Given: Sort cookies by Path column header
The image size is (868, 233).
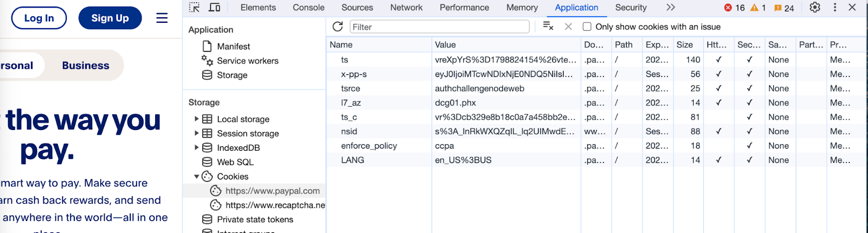Looking at the screenshot, I should click(627, 44).
